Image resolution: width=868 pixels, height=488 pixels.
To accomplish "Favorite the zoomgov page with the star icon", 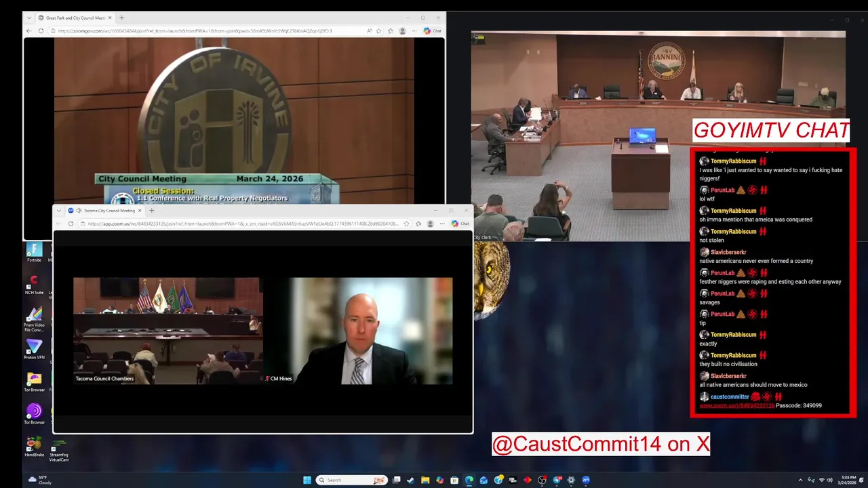I will pos(378,30).
